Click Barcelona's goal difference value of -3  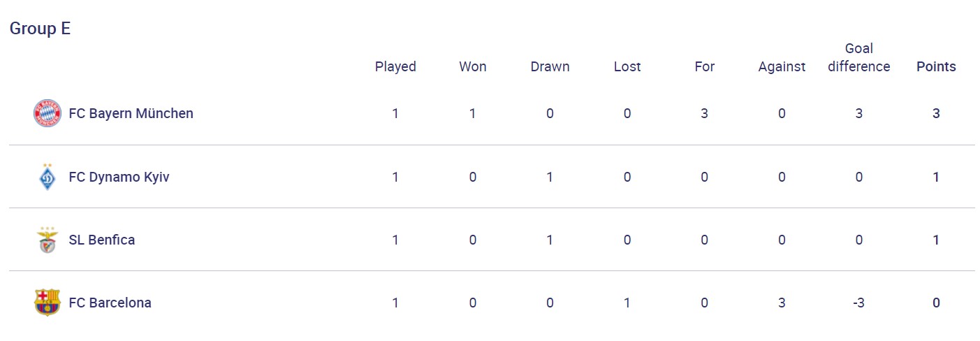(859, 303)
